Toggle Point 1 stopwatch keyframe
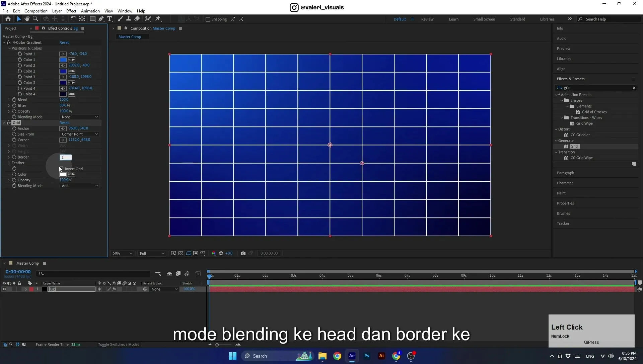 click(20, 54)
